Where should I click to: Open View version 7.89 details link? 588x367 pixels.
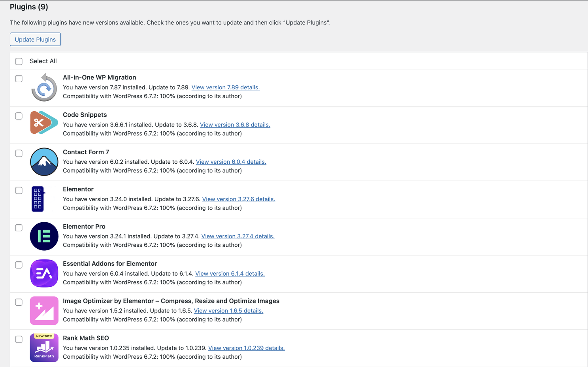coord(225,87)
